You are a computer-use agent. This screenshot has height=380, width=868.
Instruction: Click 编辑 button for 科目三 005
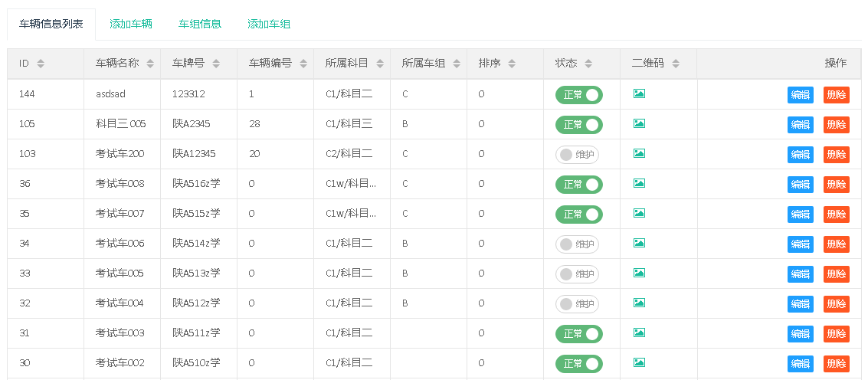click(x=801, y=124)
